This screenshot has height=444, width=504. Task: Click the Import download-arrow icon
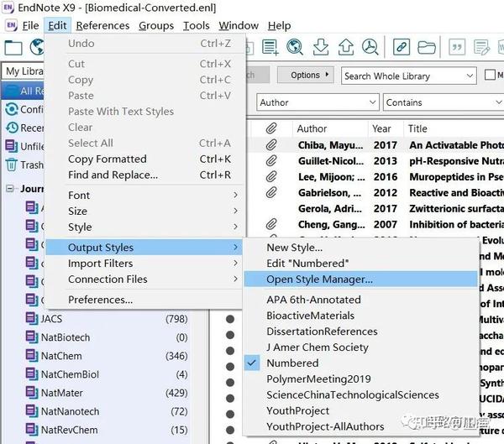pos(321,47)
